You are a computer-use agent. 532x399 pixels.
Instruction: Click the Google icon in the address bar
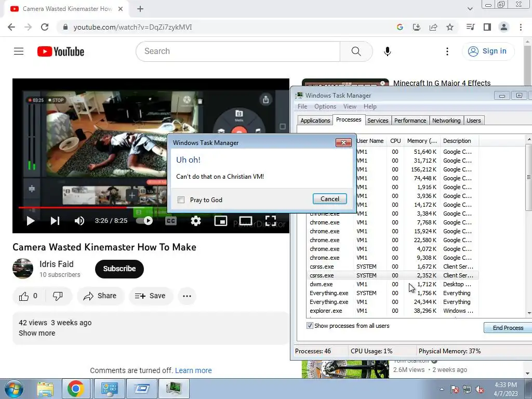[400, 27]
